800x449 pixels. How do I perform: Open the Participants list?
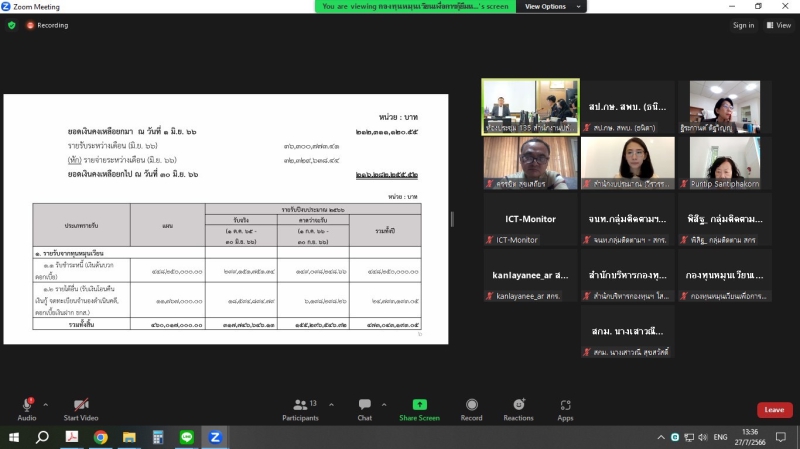coord(300,410)
